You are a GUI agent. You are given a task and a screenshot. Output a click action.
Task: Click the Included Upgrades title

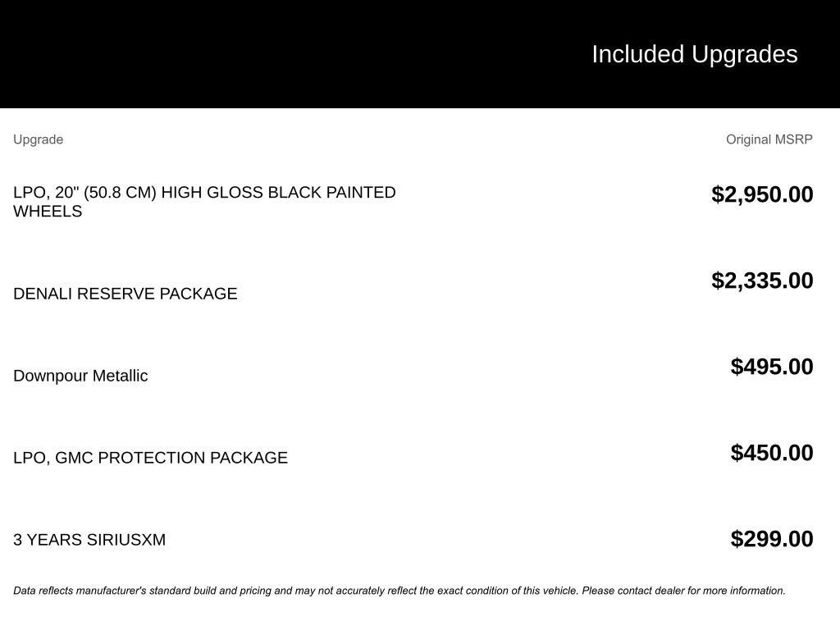coord(694,54)
